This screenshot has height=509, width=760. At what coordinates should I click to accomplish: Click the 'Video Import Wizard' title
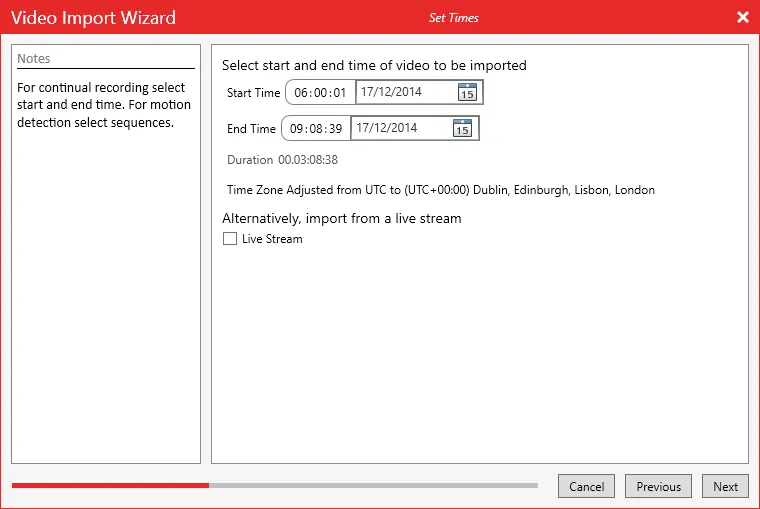pos(94,18)
